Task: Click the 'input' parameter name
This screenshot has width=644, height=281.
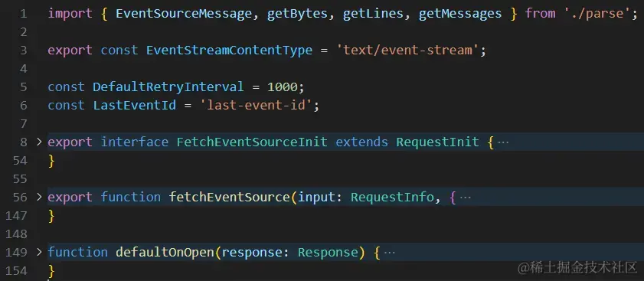Action: click(316, 198)
